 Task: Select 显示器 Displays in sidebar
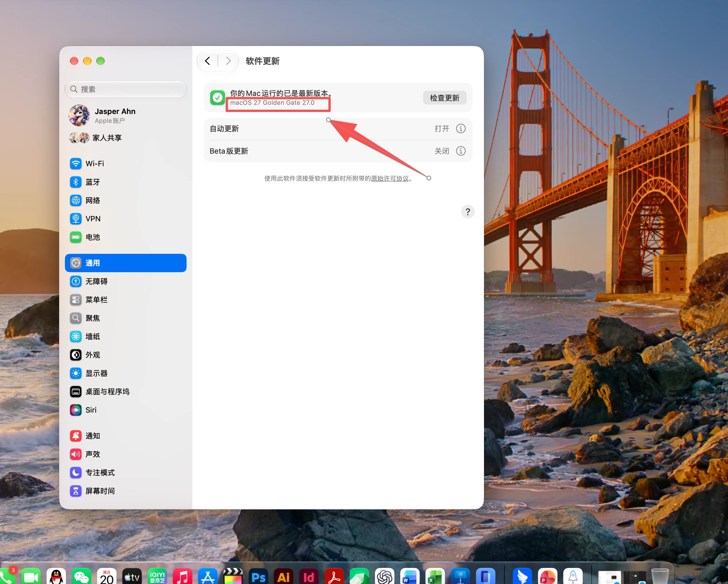pyautogui.click(x=125, y=373)
